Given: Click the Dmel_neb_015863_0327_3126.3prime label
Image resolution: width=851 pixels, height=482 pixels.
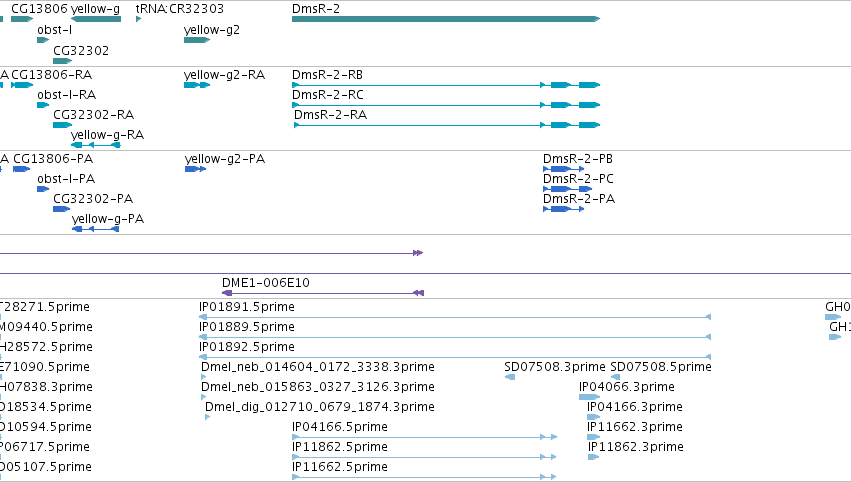Looking at the screenshot, I should 317,388.
